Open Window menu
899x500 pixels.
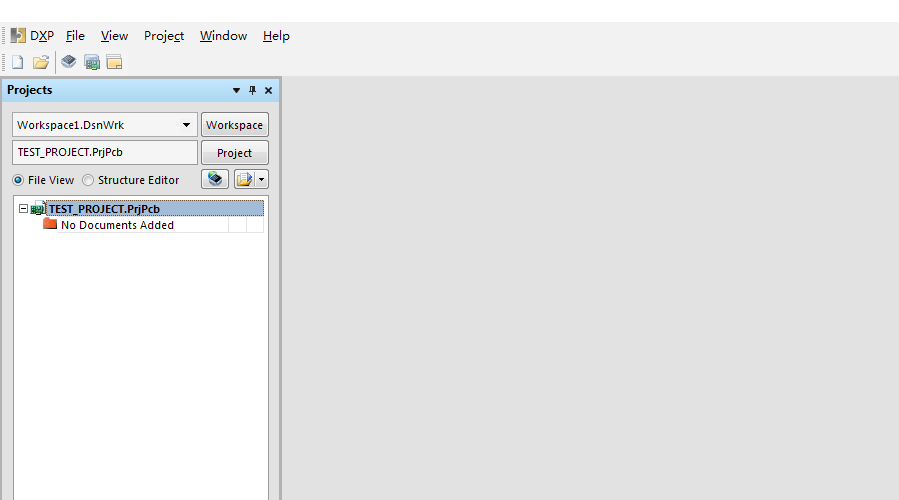click(223, 36)
